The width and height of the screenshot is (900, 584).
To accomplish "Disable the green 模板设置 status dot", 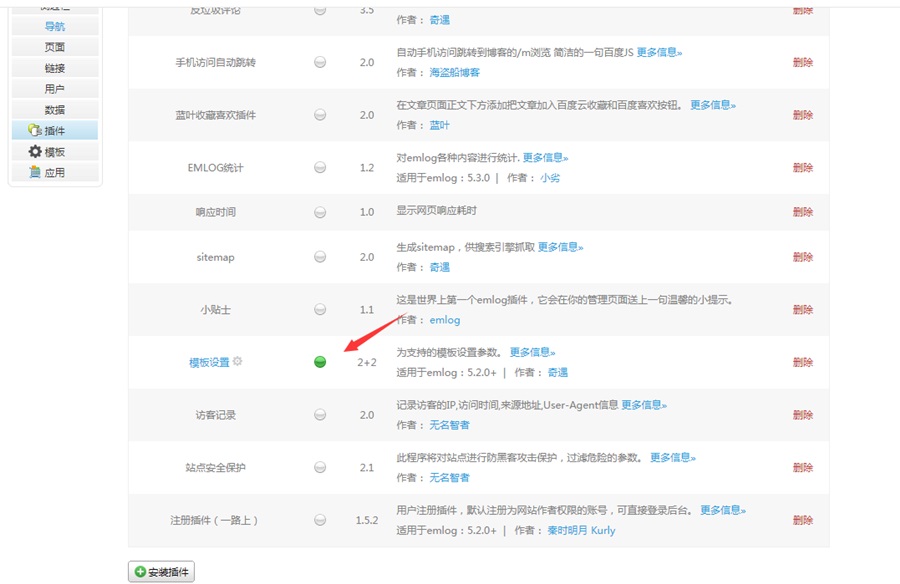I will tap(320, 362).
